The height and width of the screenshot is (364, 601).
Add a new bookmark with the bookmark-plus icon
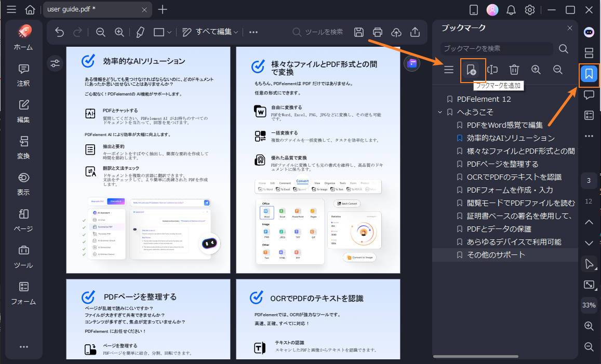(472, 69)
